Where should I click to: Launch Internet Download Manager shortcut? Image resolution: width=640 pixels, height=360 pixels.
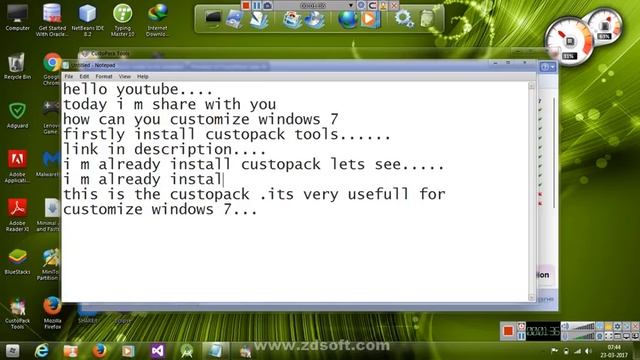pos(157,19)
